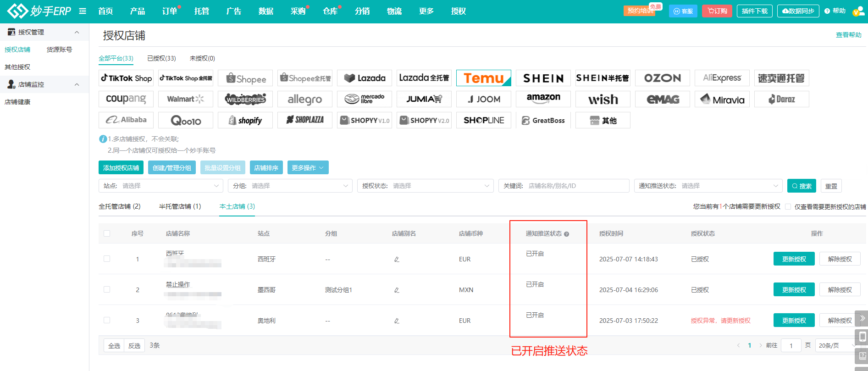Expand the 更多操作 dropdown button
The image size is (868, 371).
pos(308,167)
